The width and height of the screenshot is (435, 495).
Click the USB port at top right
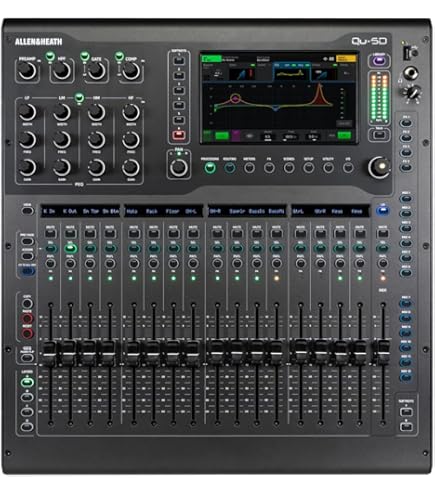click(x=407, y=53)
